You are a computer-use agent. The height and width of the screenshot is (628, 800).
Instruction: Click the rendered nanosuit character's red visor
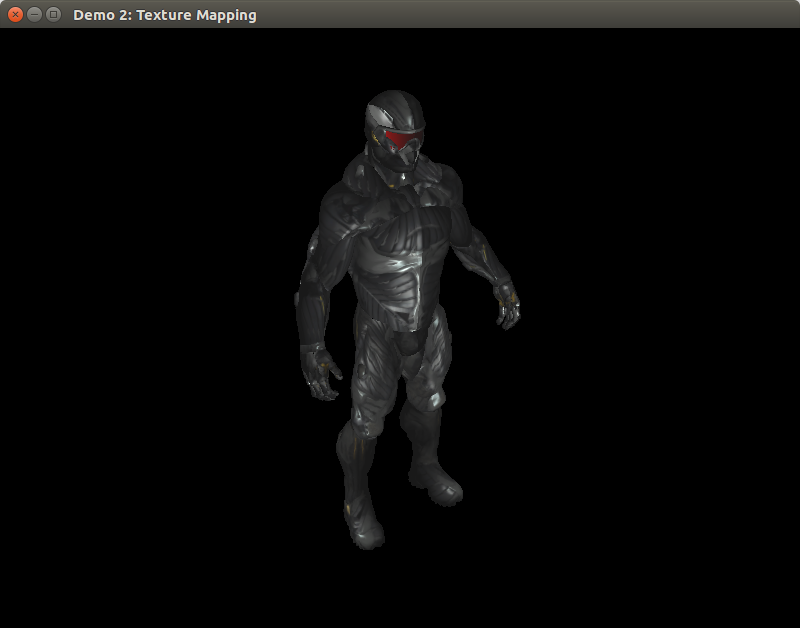click(403, 138)
